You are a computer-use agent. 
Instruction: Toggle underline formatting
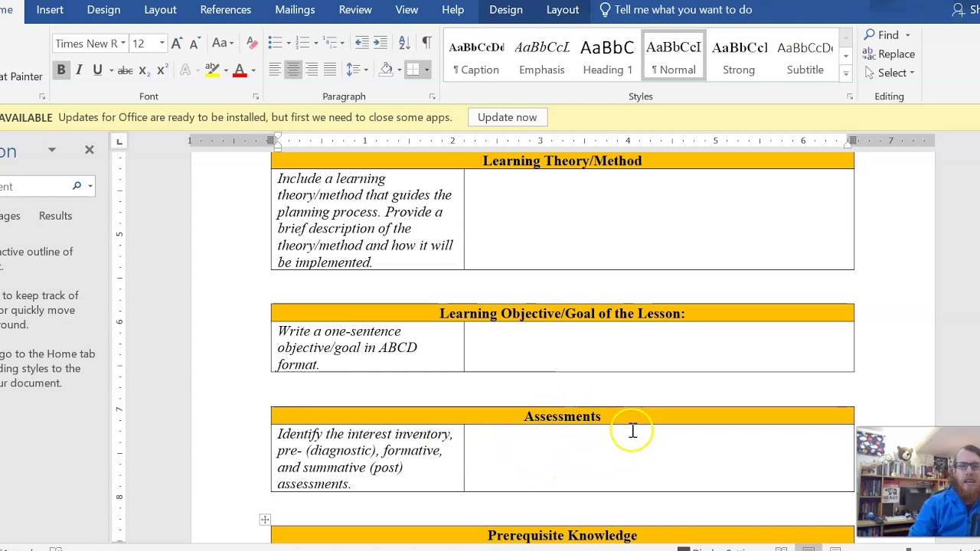[97, 70]
